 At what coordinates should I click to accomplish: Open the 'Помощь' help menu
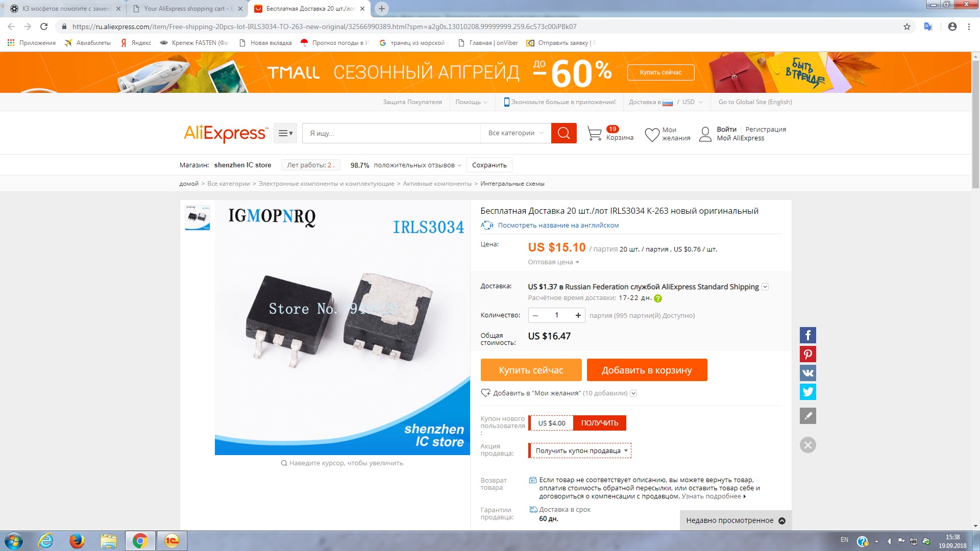(471, 102)
